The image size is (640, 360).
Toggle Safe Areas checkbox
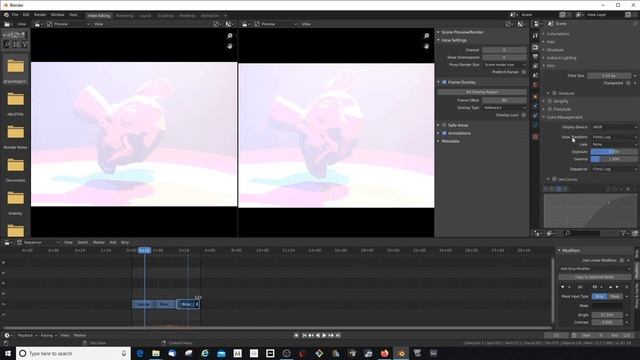pyautogui.click(x=444, y=125)
